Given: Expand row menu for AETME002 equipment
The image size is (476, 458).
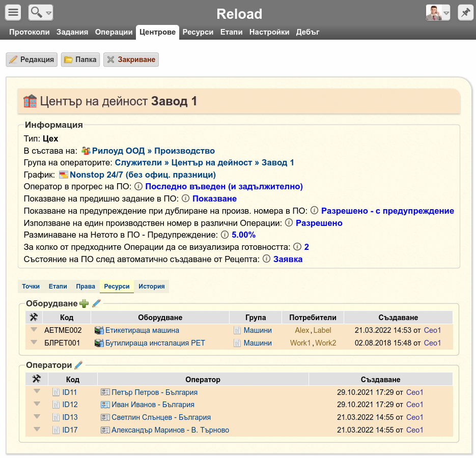Looking at the screenshot, I should (34, 330).
